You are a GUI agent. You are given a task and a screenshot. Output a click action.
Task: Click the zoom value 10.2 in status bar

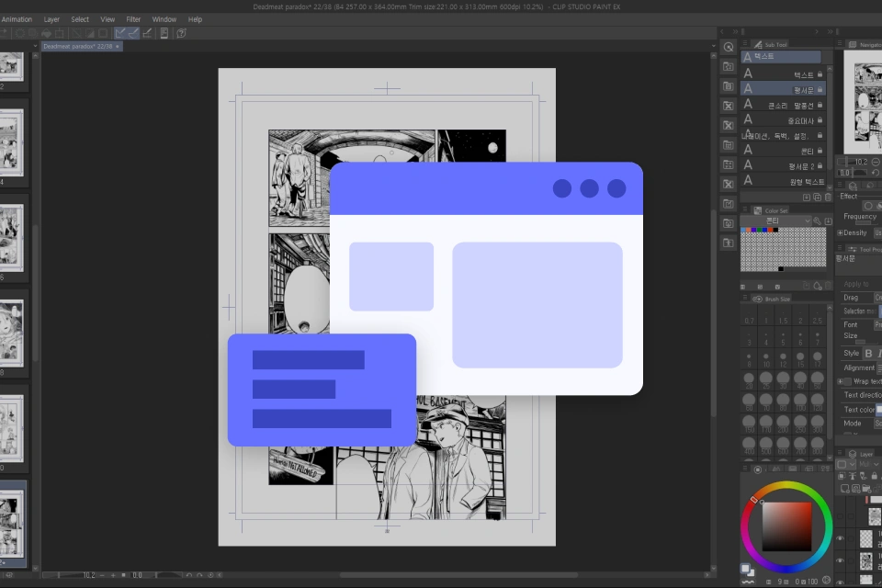[x=89, y=575]
